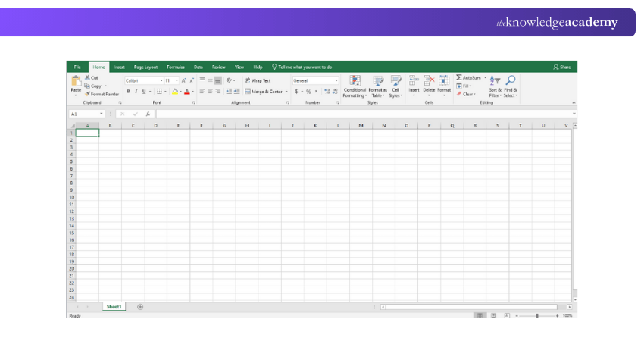Toggle Center horizontal alignment
The image size is (644, 341).
(210, 91)
